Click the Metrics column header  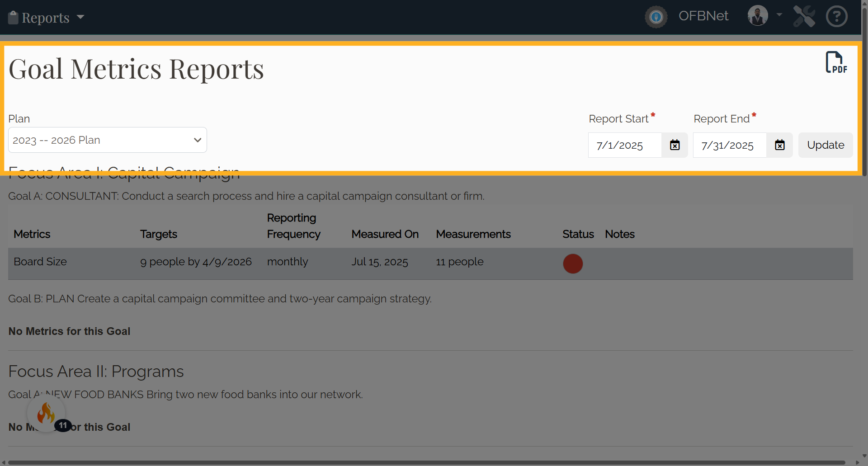[x=32, y=234]
